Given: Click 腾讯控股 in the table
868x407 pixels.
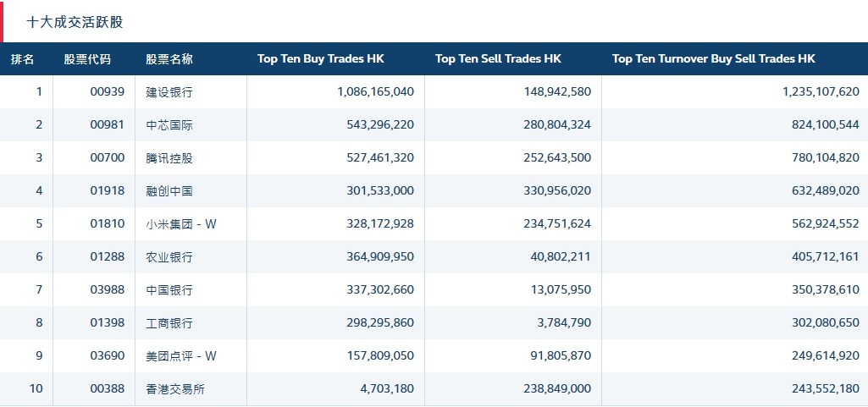Looking at the screenshot, I should click(x=169, y=158).
